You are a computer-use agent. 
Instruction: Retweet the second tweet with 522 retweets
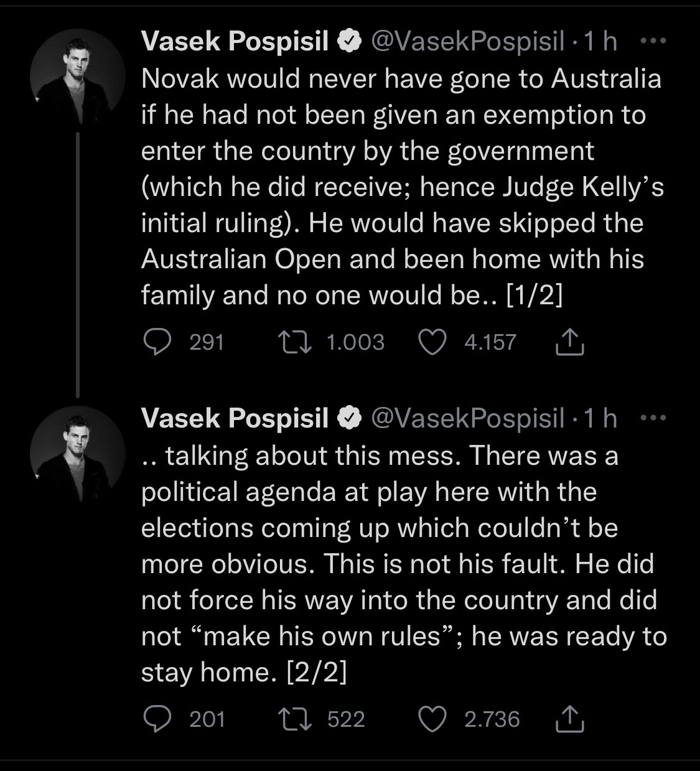click(290, 719)
